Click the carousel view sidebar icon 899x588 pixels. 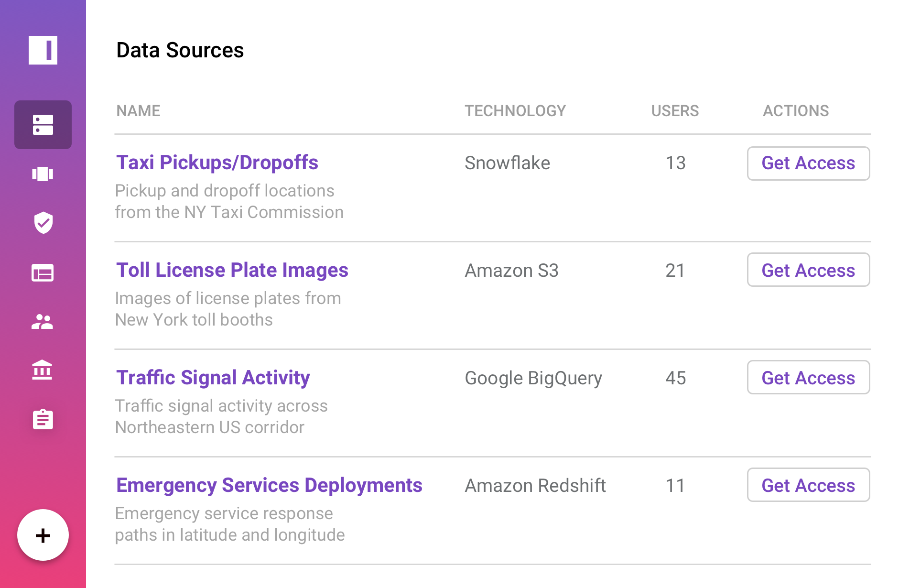[43, 174]
